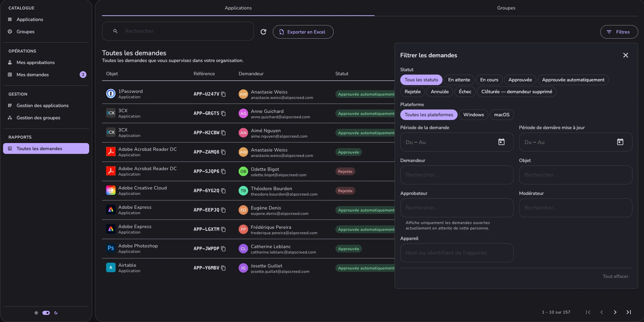The height and width of the screenshot is (322, 644).
Task: Click the Airtable application icon
Action: [111, 267]
